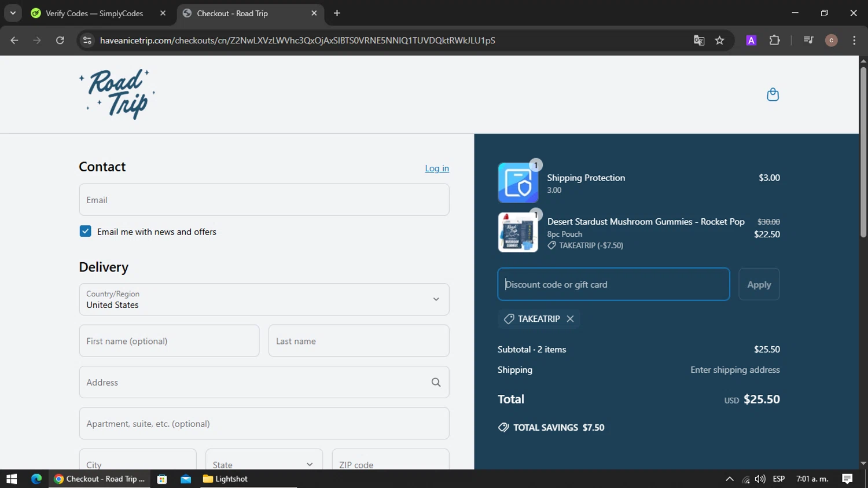
Task: Click the City input field
Action: pos(138,462)
